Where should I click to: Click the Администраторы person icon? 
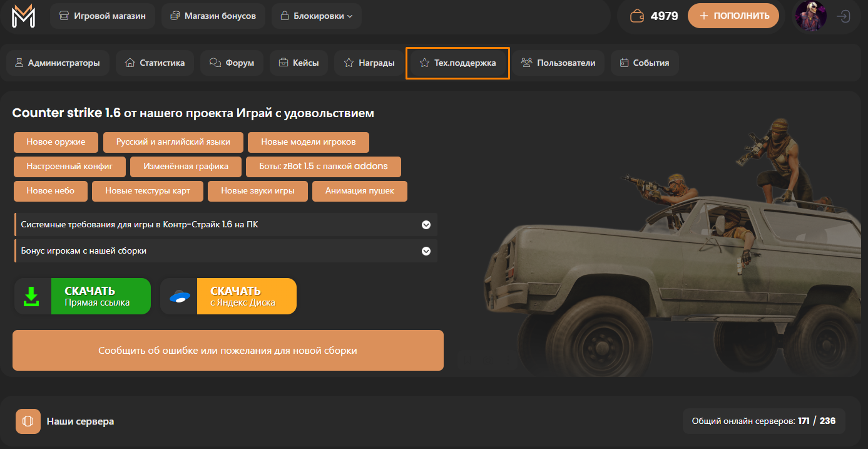coord(19,63)
